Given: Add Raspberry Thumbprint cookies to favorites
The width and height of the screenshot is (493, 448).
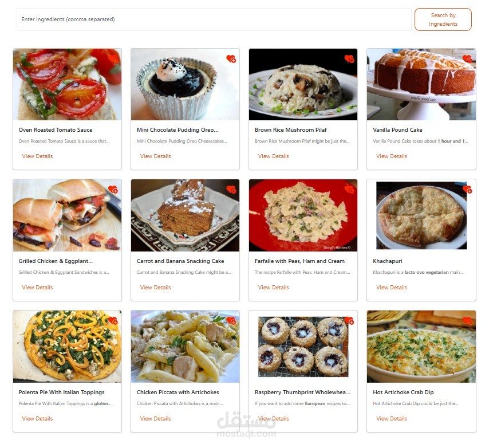Looking at the screenshot, I should pos(349,321).
